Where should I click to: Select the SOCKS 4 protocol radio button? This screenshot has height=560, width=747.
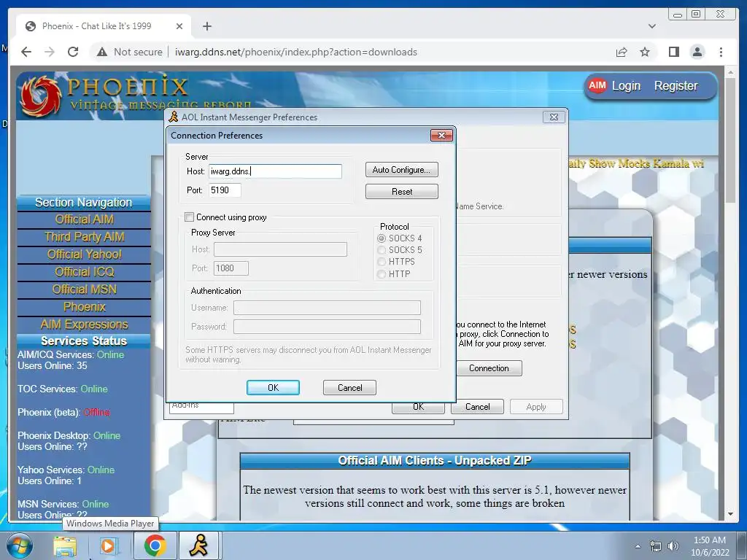[382, 238]
